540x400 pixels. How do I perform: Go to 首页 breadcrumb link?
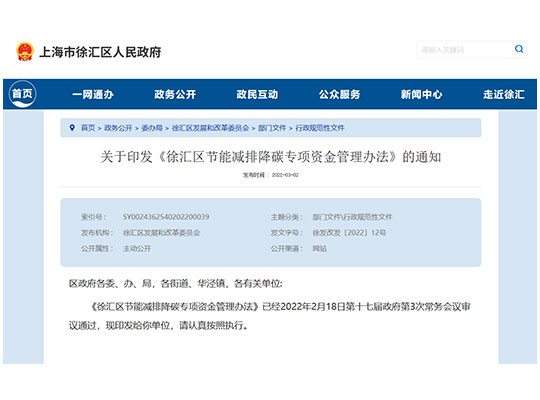pos(88,128)
